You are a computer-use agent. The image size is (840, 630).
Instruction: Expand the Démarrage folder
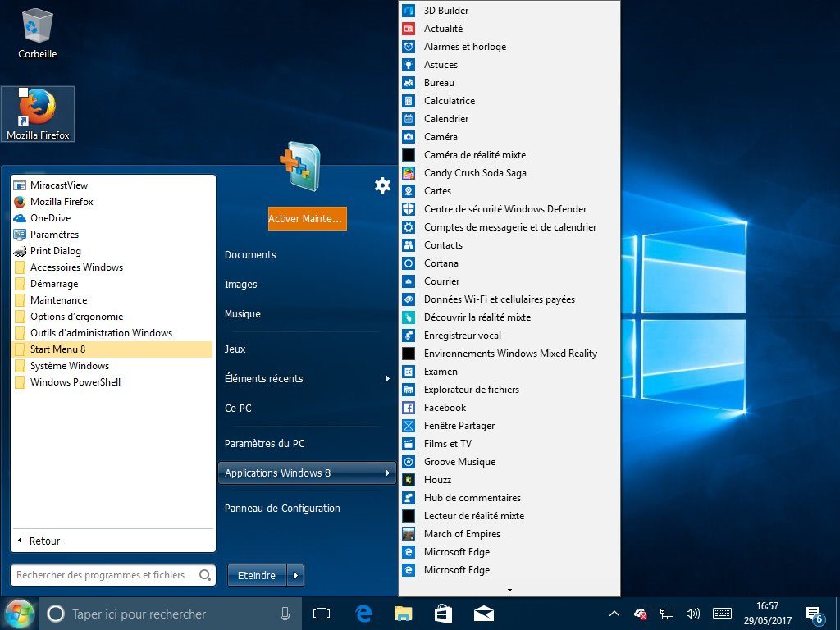point(112,284)
